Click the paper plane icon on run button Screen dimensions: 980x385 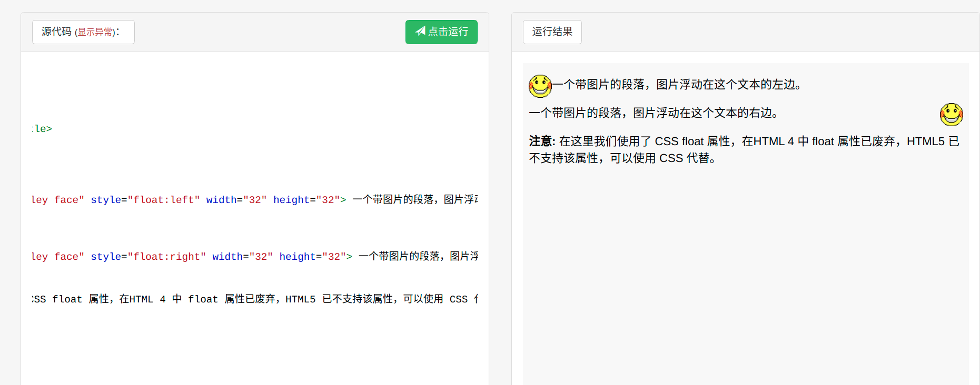[420, 31]
